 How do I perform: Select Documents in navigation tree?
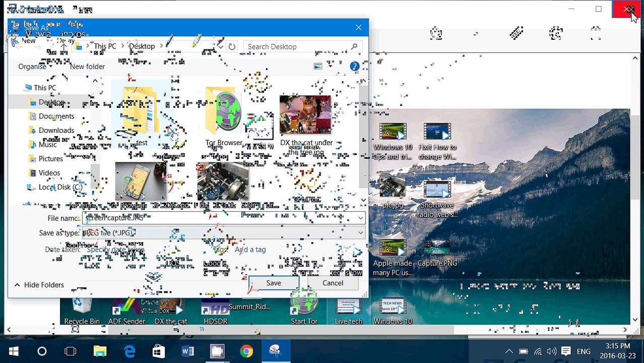pyautogui.click(x=56, y=116)
